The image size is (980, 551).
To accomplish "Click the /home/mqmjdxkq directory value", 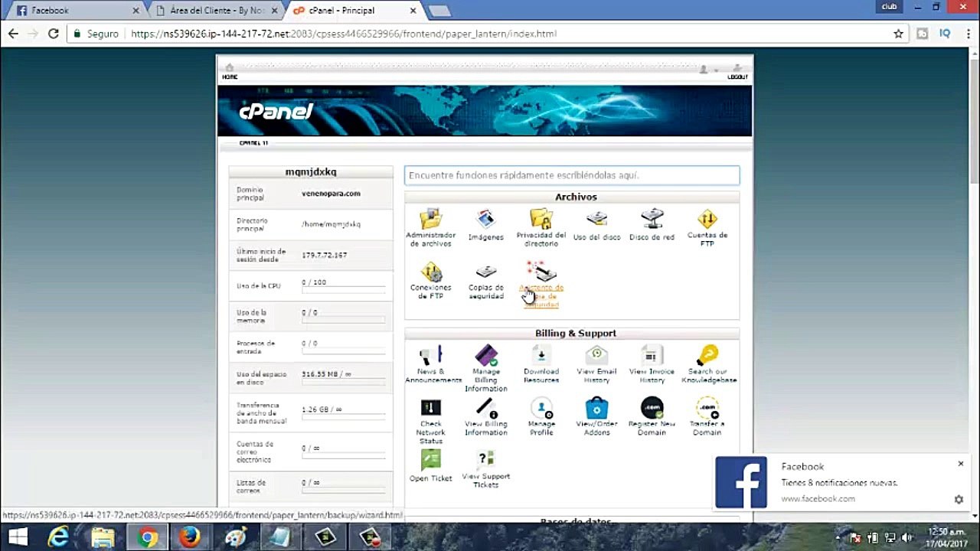I will point(331,224).
